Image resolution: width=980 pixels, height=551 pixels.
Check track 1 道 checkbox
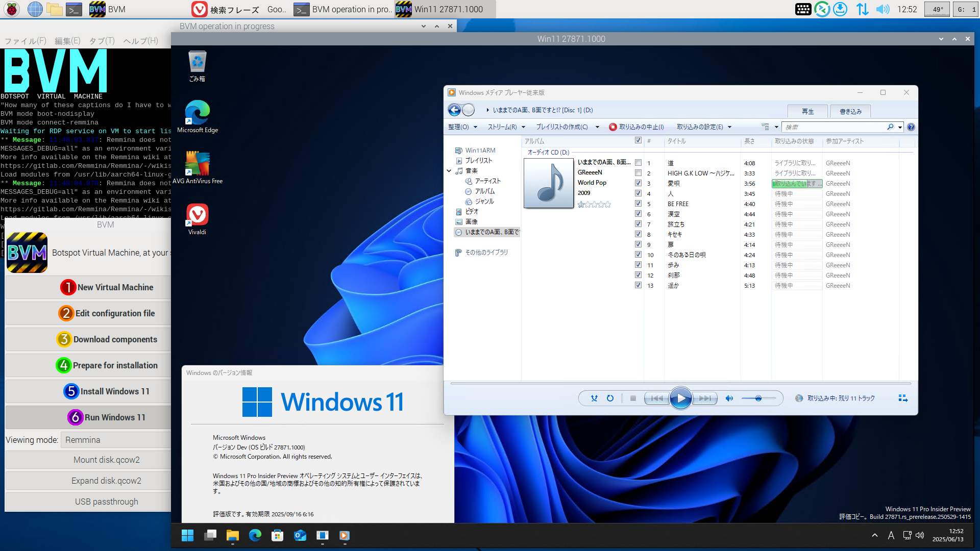point(638,163)
